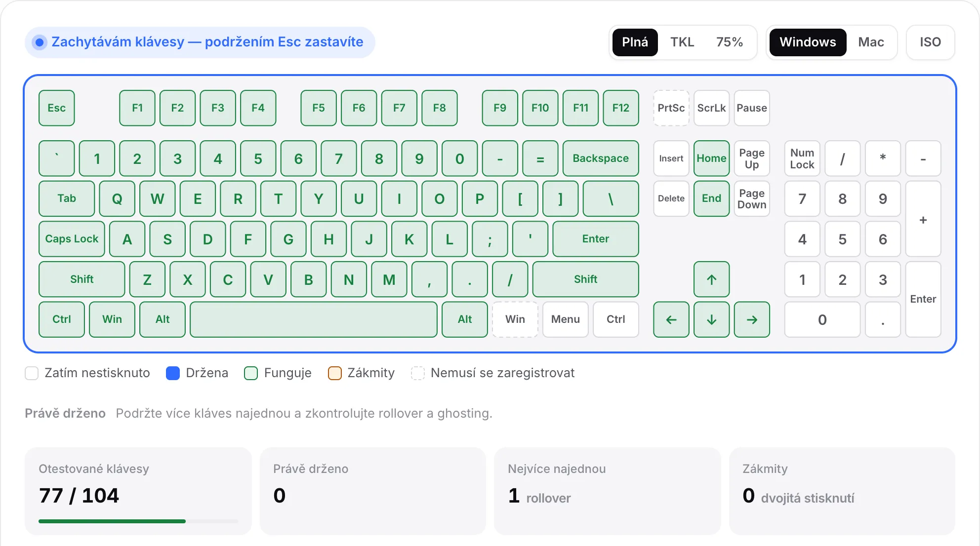Screen dimensions: 980x546
Task: Click the backtick key
Action: coord(57,158)
